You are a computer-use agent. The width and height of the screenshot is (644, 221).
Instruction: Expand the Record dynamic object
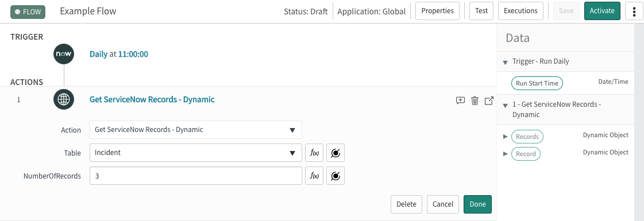506,154
